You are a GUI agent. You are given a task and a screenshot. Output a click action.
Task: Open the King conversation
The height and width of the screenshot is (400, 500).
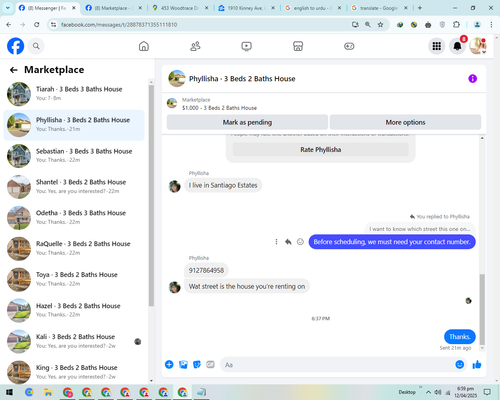pos(74,372)
